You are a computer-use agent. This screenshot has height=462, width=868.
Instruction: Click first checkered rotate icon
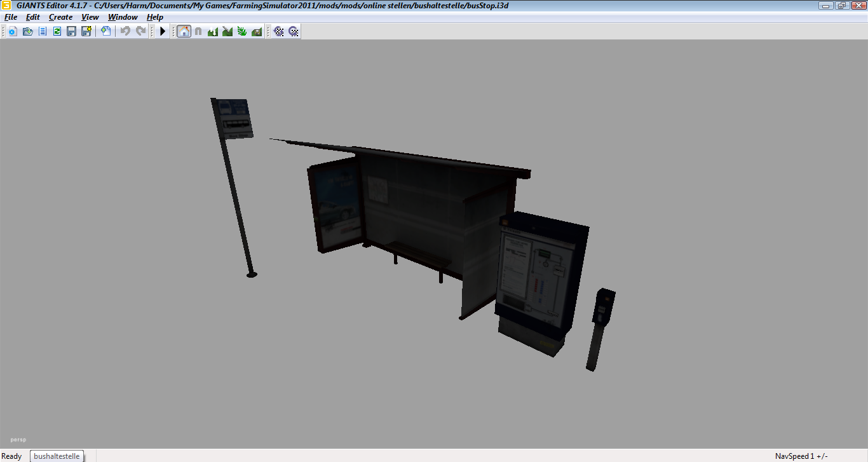[278, 31]
